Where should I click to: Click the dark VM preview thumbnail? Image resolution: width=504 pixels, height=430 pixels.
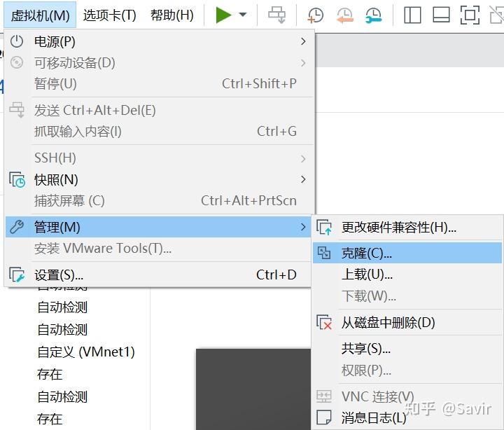(x=253, y=389)
